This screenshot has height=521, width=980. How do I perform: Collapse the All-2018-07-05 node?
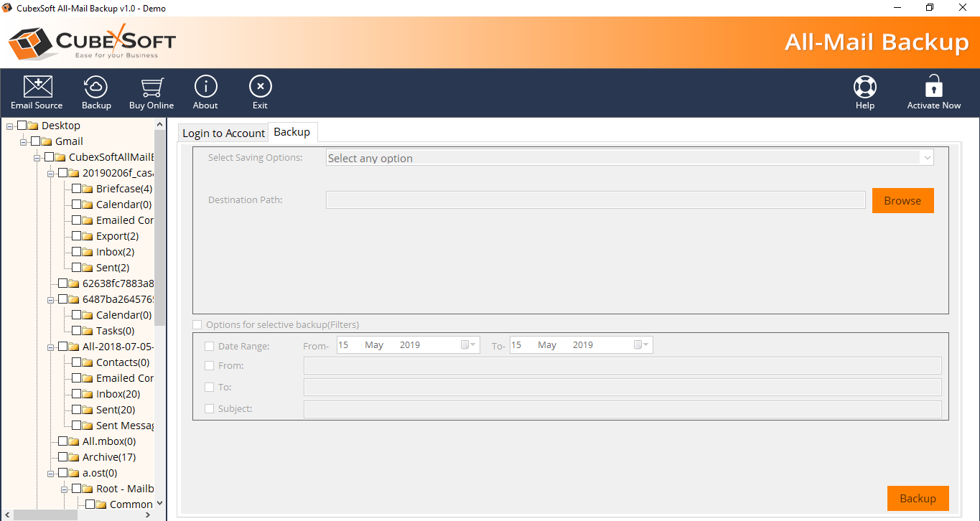pos(51,347)
